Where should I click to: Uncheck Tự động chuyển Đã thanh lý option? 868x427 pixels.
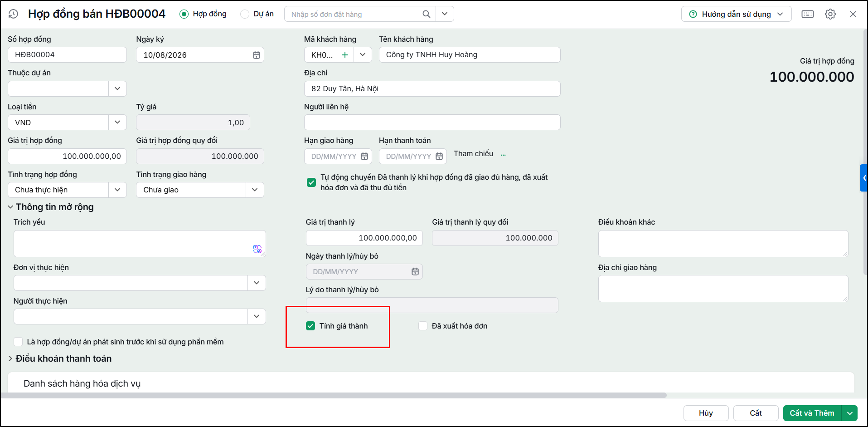[311, 182]
